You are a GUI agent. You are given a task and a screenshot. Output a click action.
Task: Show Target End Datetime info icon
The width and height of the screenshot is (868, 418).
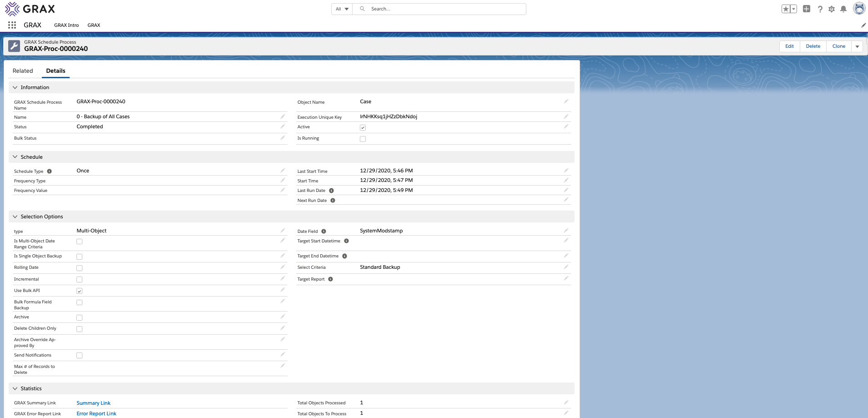pyautogui.click(x=345, y=256)
